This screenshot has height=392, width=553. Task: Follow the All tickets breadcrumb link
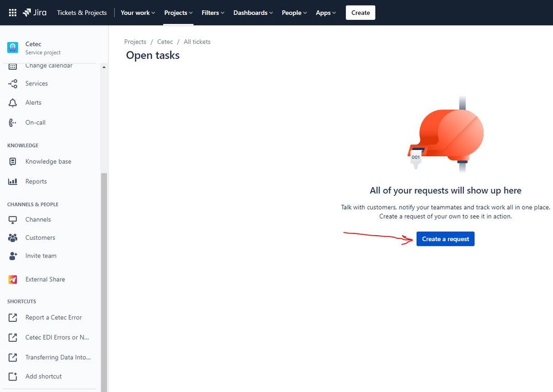(x=197, y=42)
